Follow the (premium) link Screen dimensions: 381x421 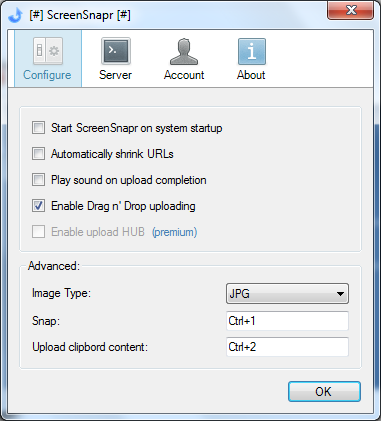(x=174, y=232)
